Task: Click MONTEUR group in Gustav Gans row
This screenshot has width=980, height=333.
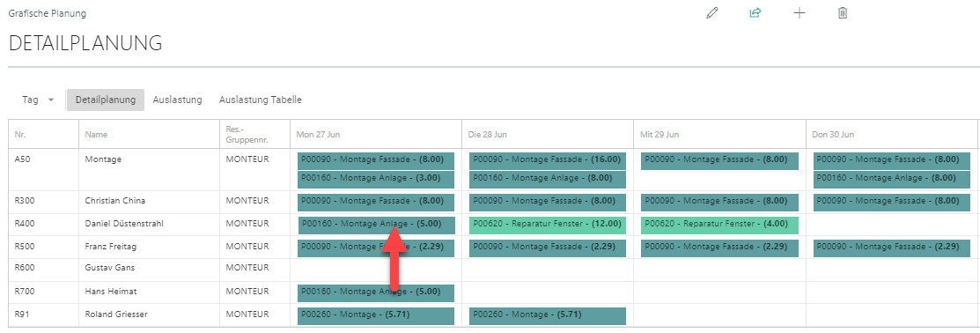Action: coord(247,268)
